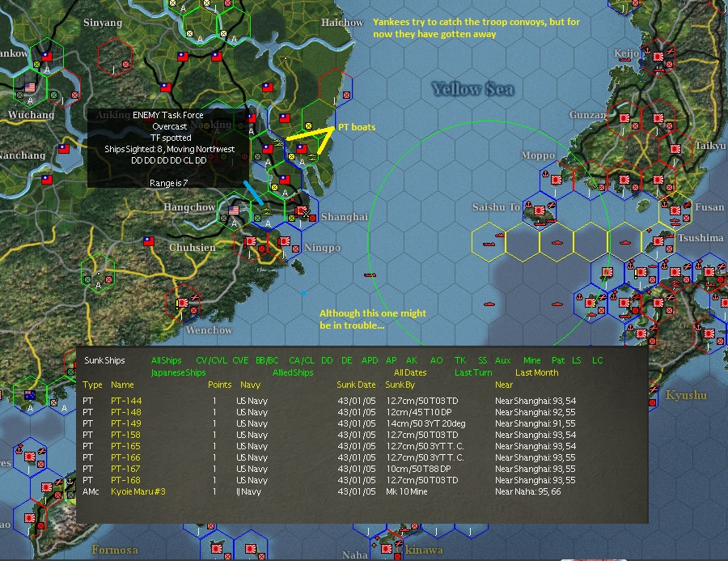Show only Japanese Ships
This screenshot has width=728, height=561.
178,372
